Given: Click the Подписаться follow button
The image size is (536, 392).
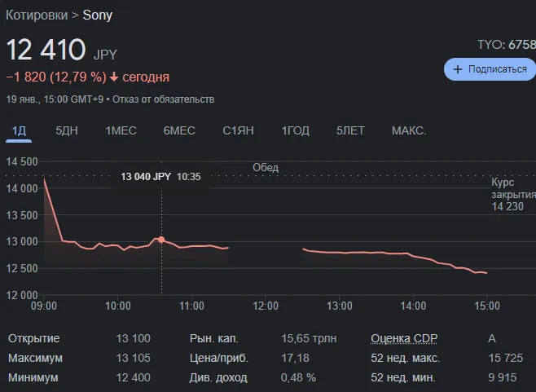Looking at the screenshot, I should click(x=490, y=69).
